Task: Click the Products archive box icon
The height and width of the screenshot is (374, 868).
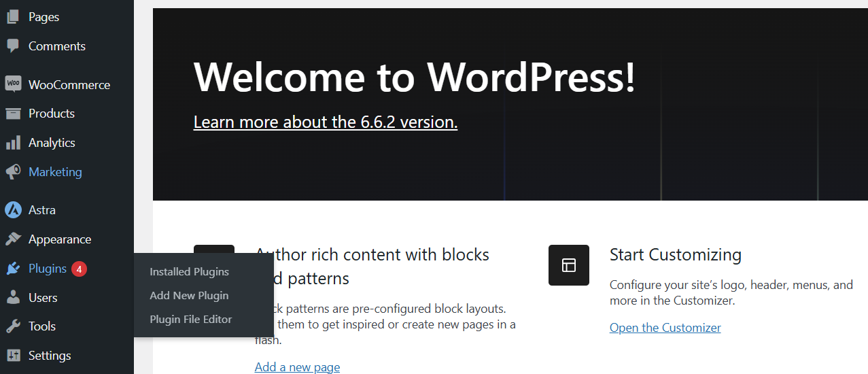Action: pos(13,114)
